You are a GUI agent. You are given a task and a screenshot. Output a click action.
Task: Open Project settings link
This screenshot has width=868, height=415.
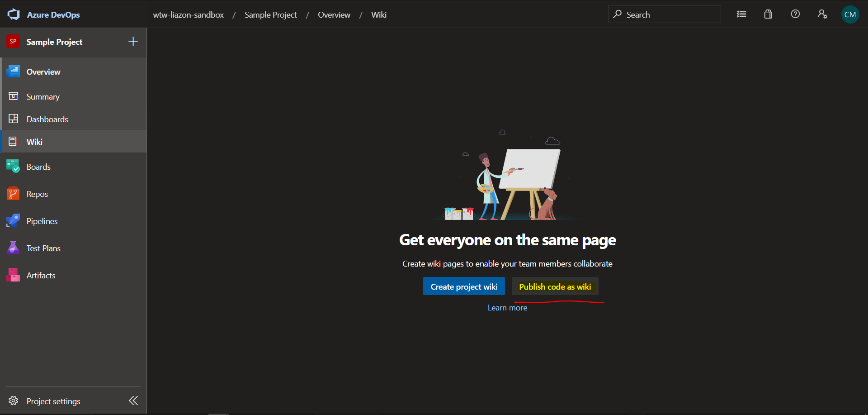(53, 401)
